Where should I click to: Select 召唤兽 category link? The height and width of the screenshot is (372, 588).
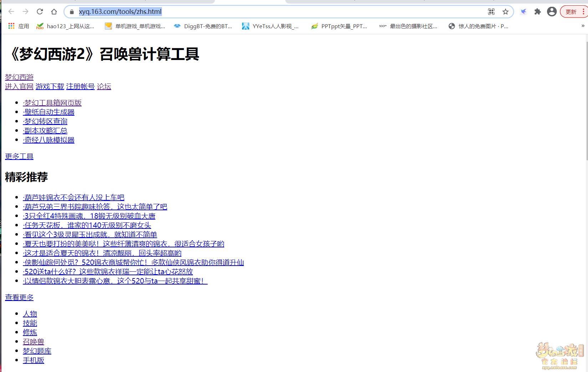34,342
